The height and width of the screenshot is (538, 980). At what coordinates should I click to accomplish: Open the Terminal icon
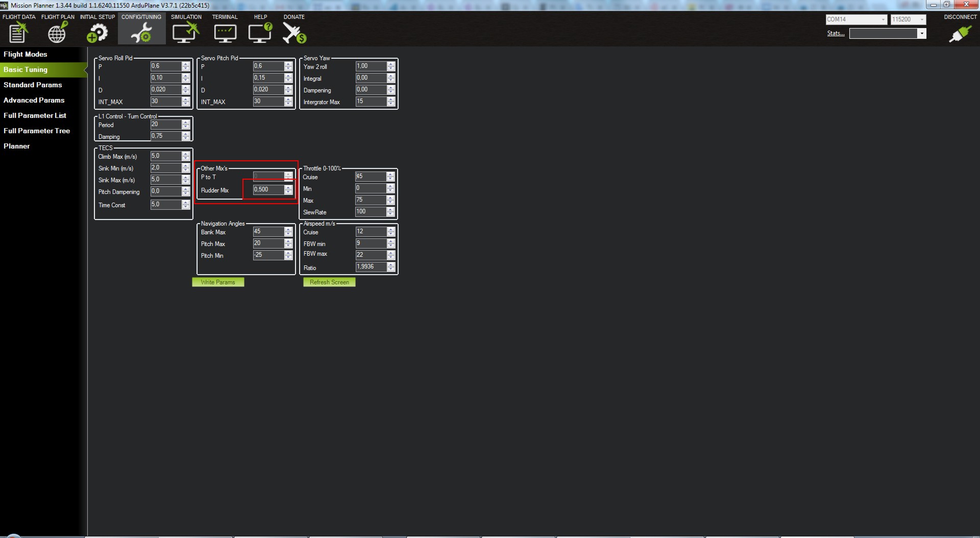[x=225, y=33]
